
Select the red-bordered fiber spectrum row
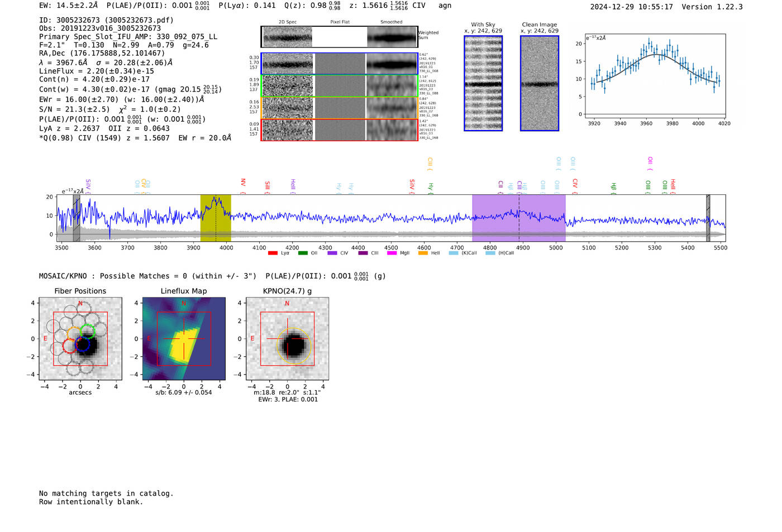click(340, 130)
